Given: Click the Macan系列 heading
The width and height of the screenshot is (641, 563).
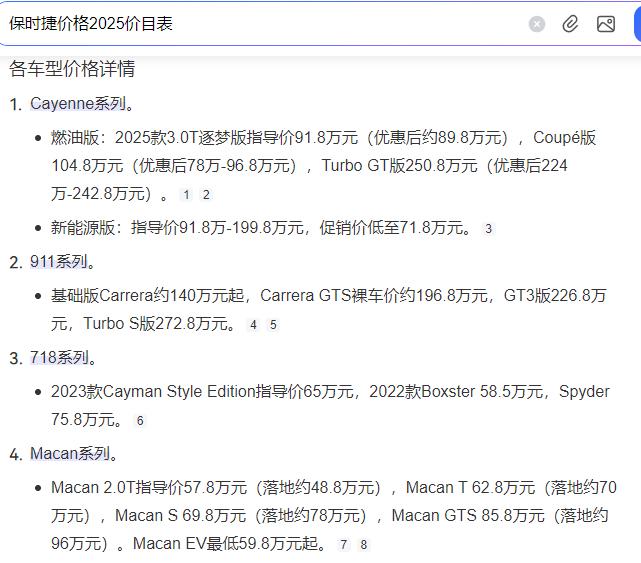Looking at the screenshot, I should click(70, 453).
